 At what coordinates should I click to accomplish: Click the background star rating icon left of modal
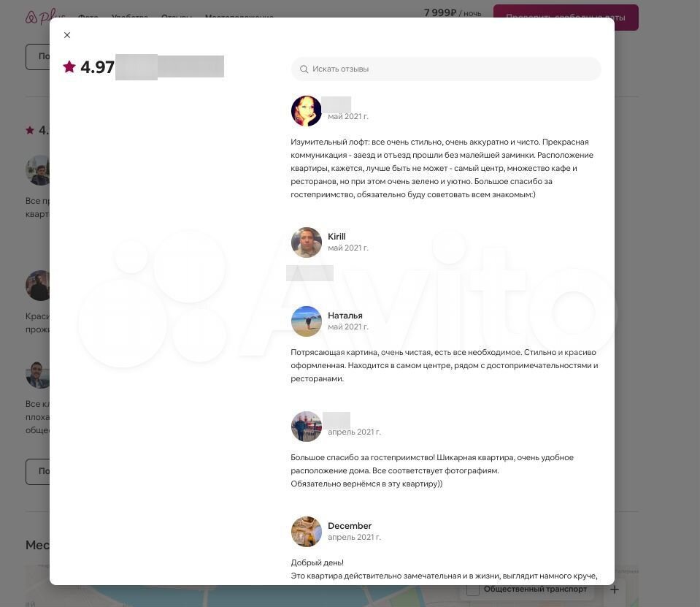30,130
